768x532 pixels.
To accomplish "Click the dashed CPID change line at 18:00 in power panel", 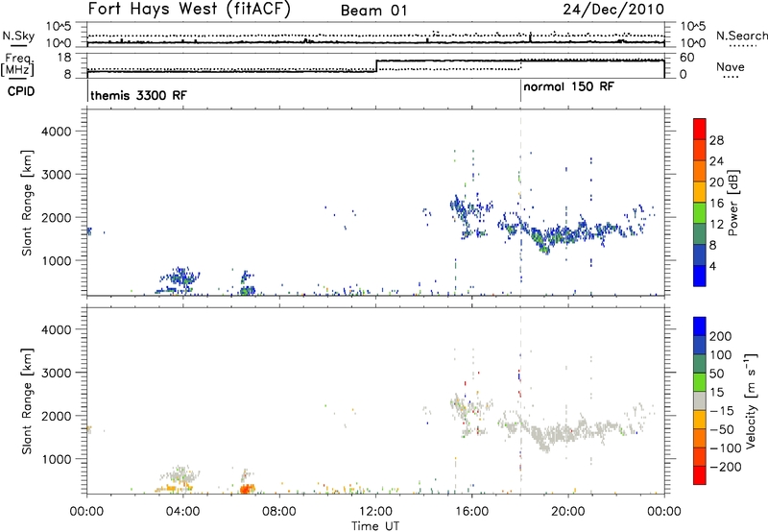I will (x=520, y=203).
